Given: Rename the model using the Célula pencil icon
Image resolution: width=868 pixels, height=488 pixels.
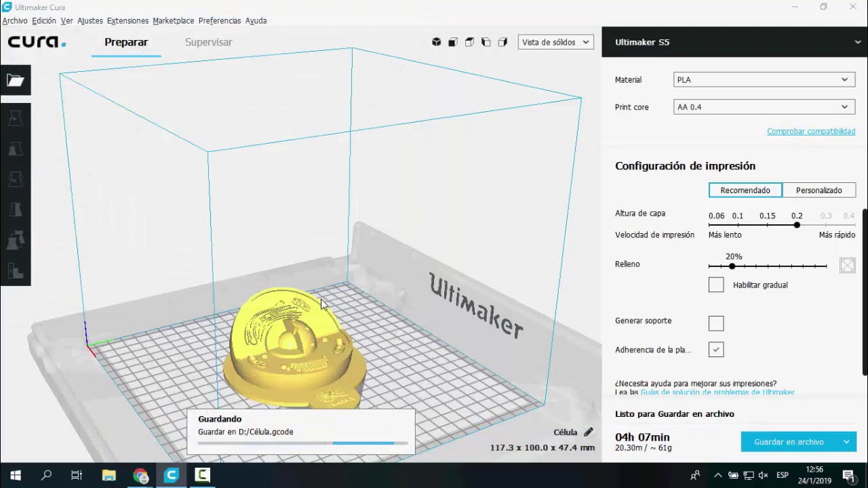Looking at the screenshot, I should [x=587, y=432].
